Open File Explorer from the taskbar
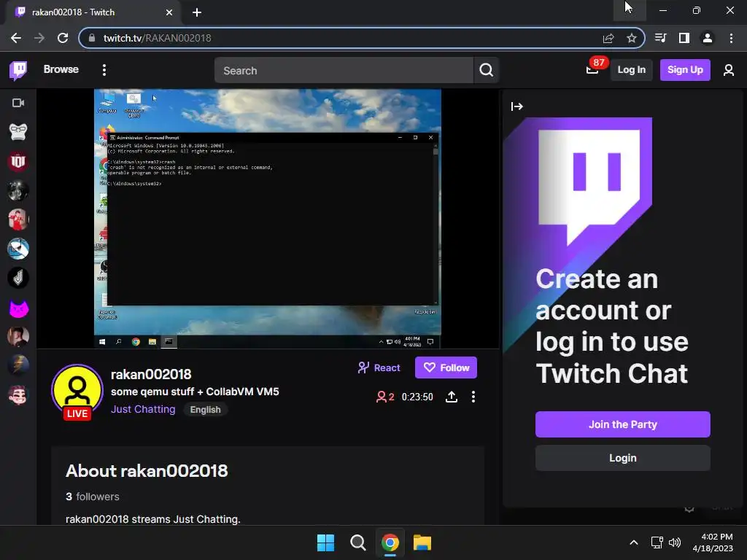Viewport: 747px width, 560px height. 422,542
